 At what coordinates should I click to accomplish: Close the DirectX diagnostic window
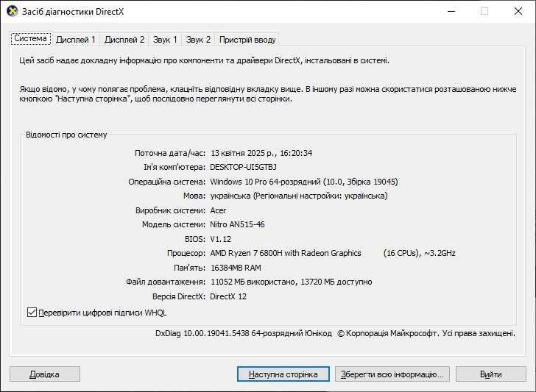click(518, 11)
